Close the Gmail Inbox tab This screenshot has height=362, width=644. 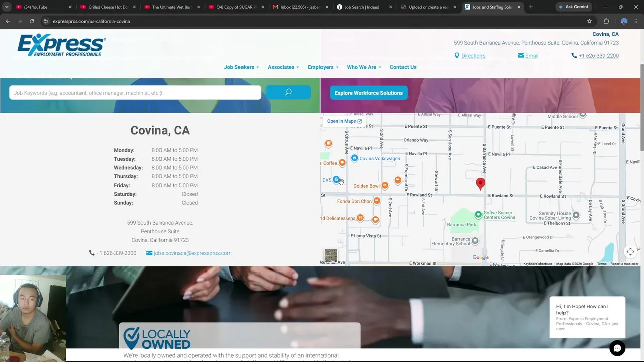(x=327, y=7)
